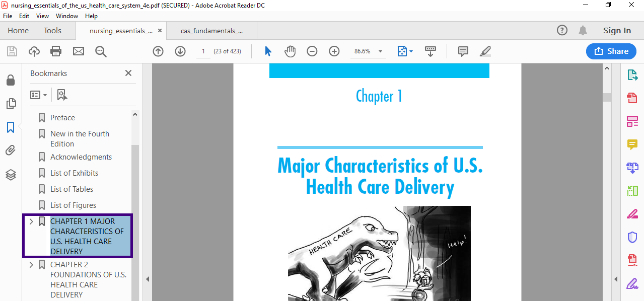
Task: Choose the Selection arrow tool
Action: (268, 51)
